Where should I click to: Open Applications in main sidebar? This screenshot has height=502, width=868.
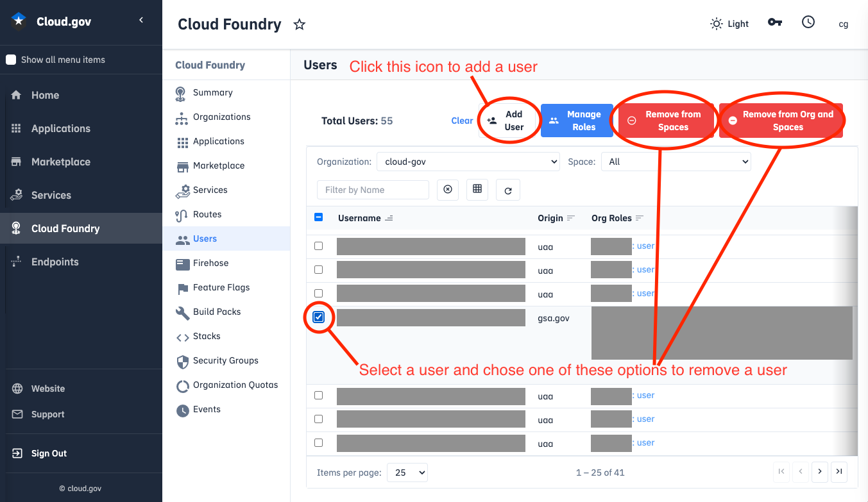pos(81,128)
